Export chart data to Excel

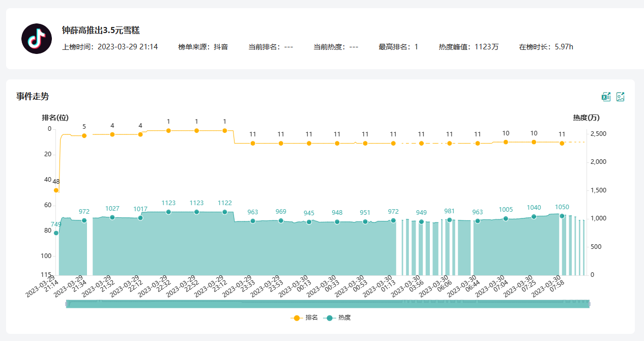606,97
